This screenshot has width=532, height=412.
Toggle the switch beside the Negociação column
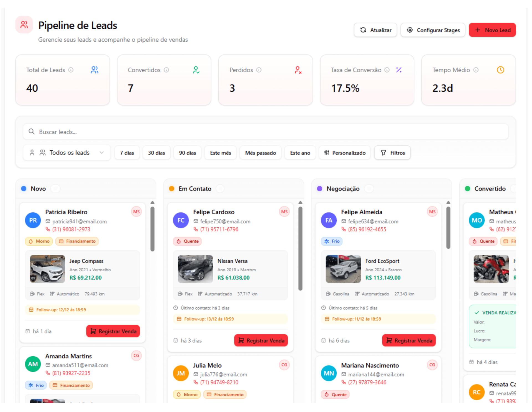pos(369,189)
